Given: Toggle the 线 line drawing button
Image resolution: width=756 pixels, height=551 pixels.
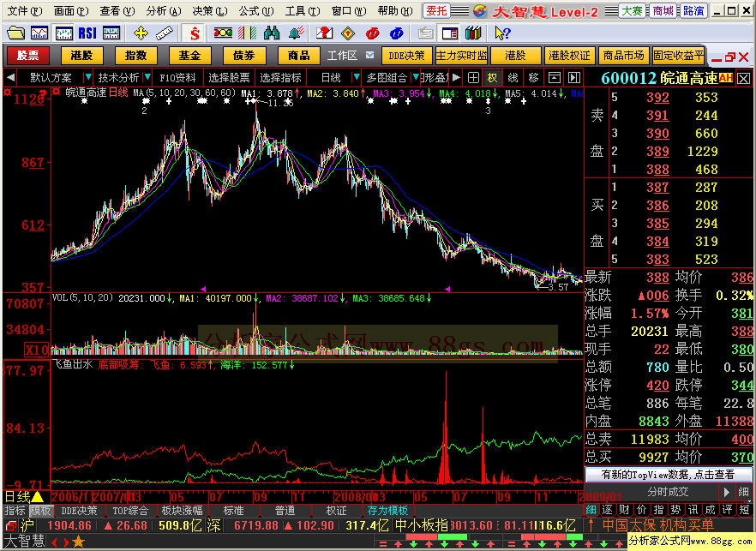Looking at the screenshot, I should (x=513, y=78).
